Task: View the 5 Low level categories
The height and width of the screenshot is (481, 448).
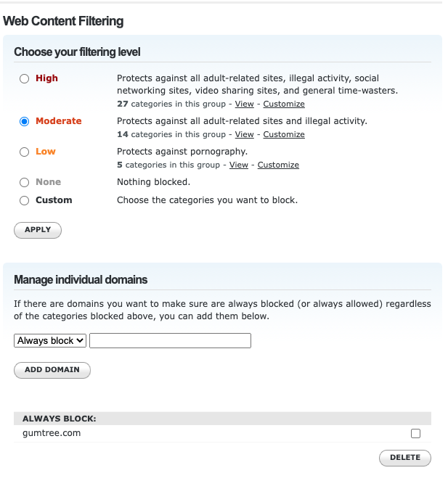Action: (x=239, y=165)
